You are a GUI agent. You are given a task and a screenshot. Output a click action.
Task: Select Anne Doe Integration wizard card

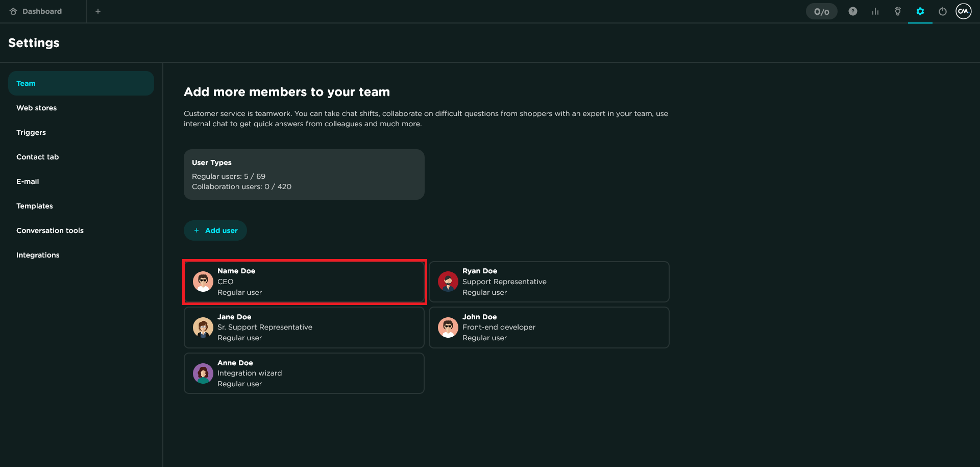coord(304,373)
